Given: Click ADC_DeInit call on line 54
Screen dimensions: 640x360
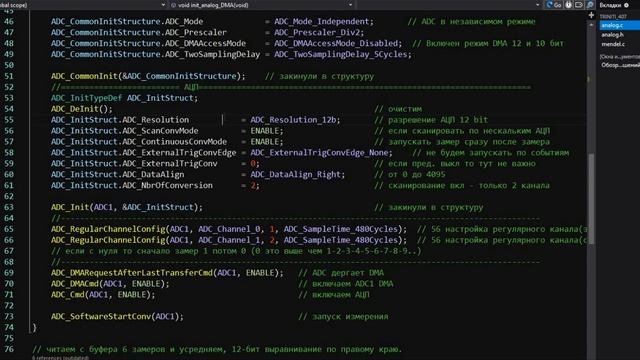Looking at the screenshot, I should tap(75, 109).
